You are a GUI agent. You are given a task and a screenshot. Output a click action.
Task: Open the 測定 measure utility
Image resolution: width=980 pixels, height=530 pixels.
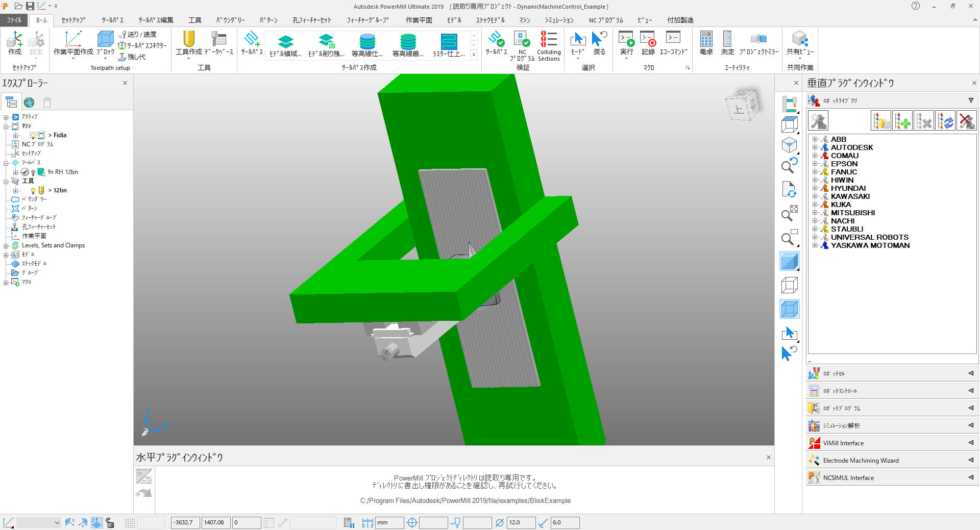[x=728, y=43]
